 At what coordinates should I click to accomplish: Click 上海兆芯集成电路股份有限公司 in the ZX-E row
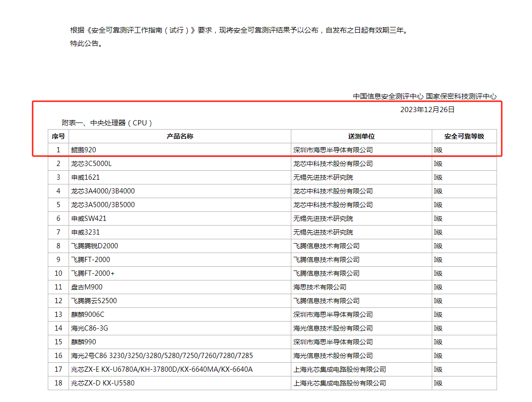(340, 369)
